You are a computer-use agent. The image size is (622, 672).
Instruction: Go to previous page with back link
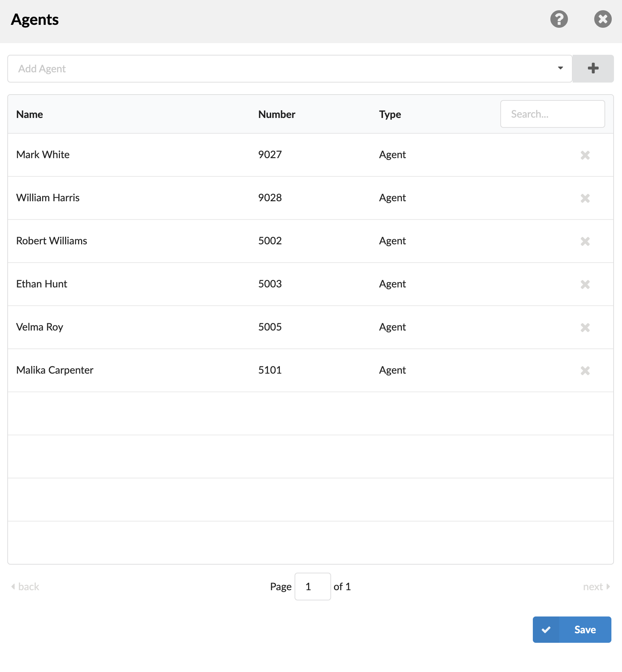click(x=25, y=587)
